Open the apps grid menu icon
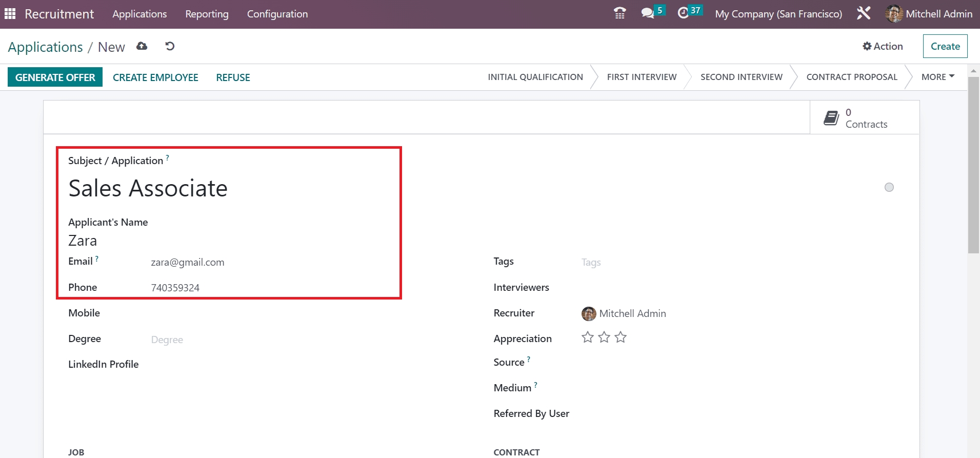Image resolution: width=980 pixels, height=458 pixels. pos(10,14)
